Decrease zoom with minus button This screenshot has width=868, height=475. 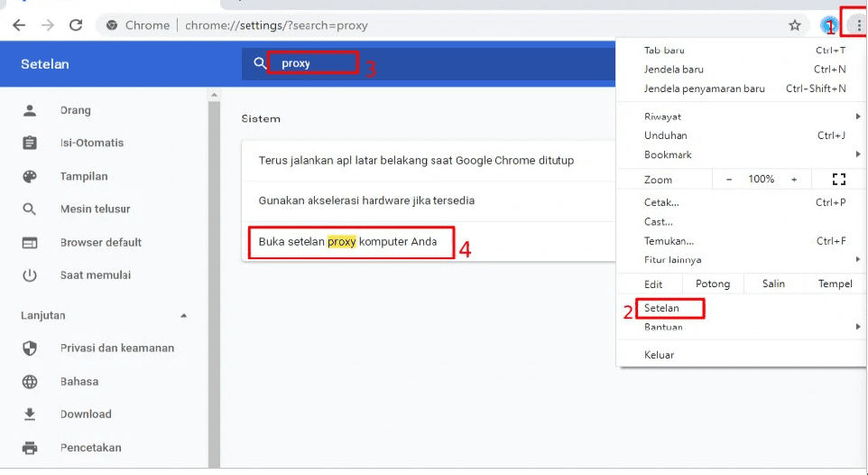[x=729, y=180]
